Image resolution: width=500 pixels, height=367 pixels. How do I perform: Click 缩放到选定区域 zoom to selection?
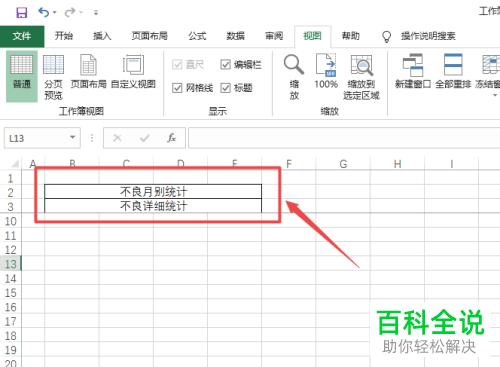click(361, 77)
